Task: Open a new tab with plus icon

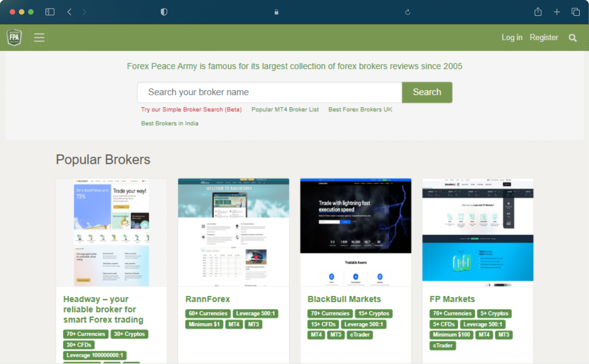Action: 557,12
